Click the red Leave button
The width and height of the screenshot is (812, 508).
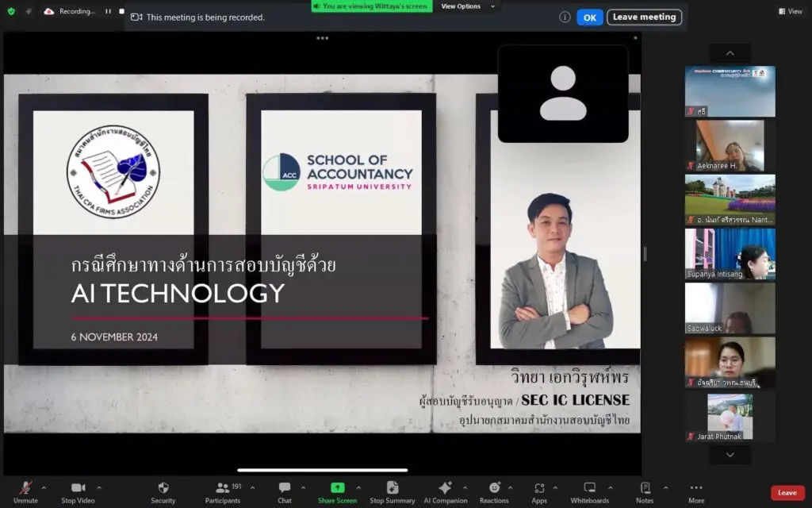tap(787, 492)
